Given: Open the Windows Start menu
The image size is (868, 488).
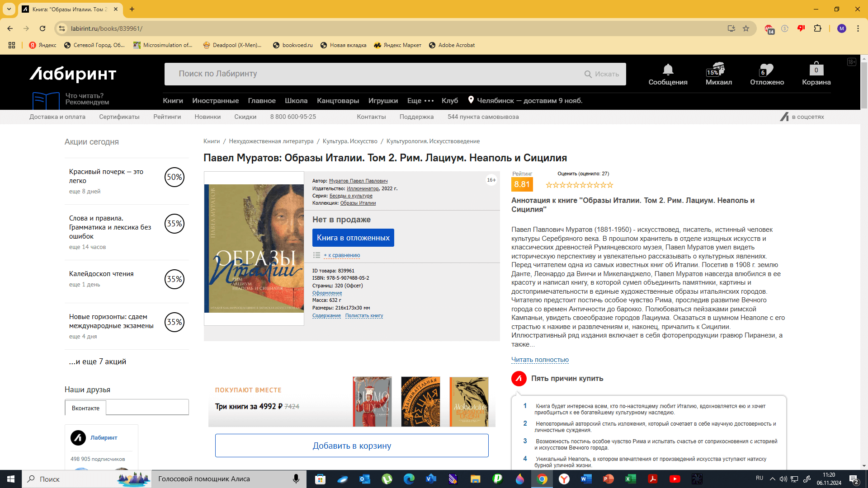Looking at the screenshot, I should pyautogui.click(x=11, y=479).
